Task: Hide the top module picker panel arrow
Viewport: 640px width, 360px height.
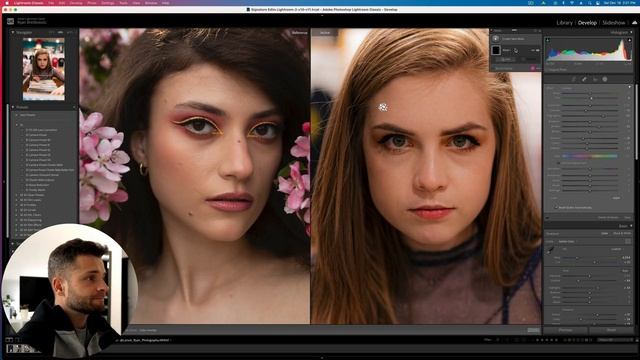Action: tap(322, 15)
